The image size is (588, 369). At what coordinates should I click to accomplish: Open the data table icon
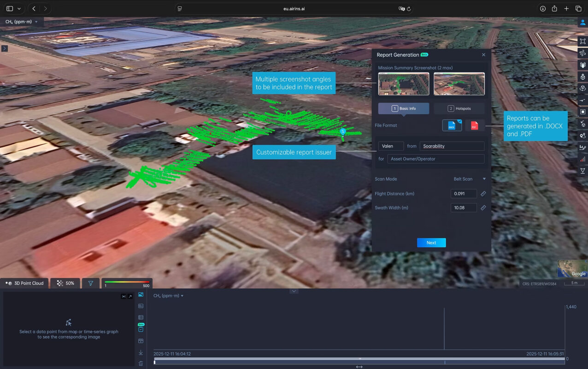click(x=141, y=317)
